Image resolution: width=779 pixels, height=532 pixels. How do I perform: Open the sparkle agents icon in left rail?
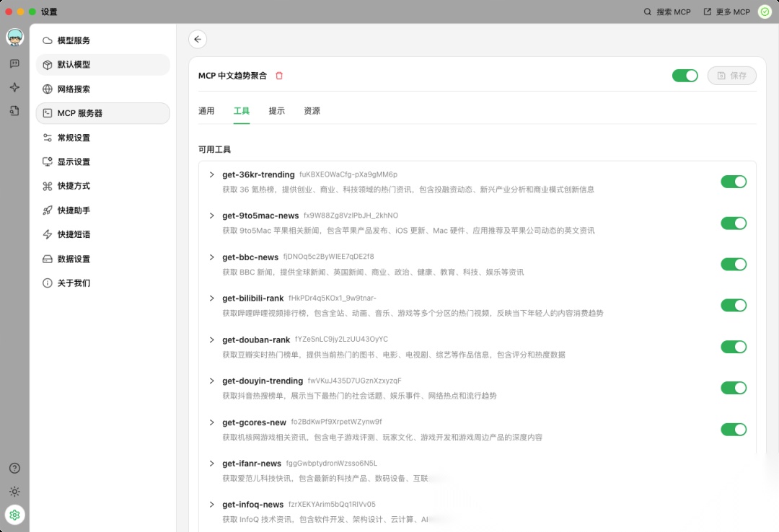(14, 87)
